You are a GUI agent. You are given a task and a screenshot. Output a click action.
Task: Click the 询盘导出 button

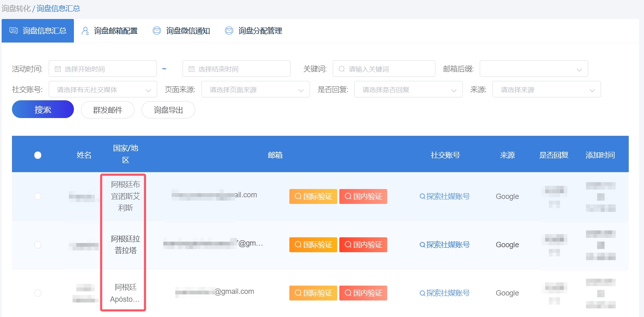click(168, 110)
